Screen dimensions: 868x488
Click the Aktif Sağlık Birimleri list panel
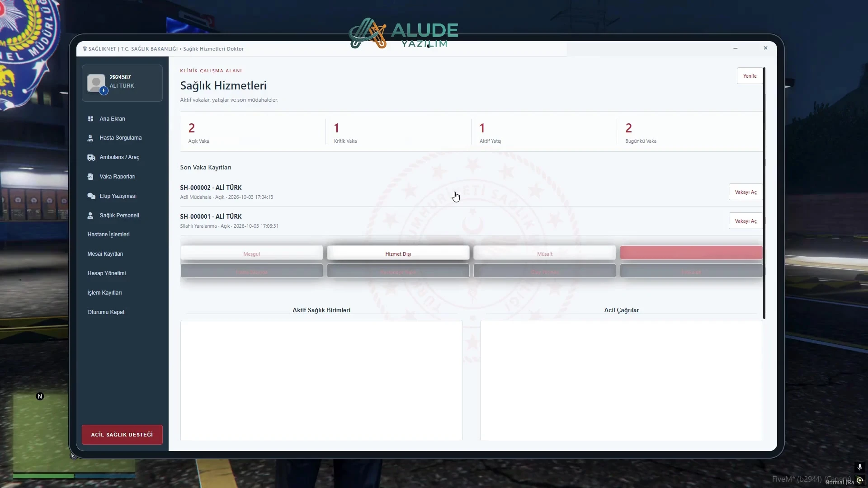321,380
